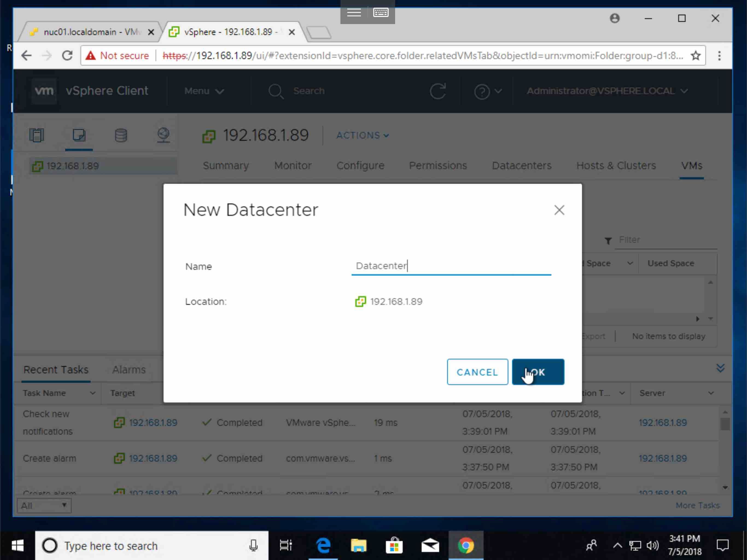This screenshot has width=747, height=560.
Task: Click the vSphere Search field
Action: (x=309, y=91)
